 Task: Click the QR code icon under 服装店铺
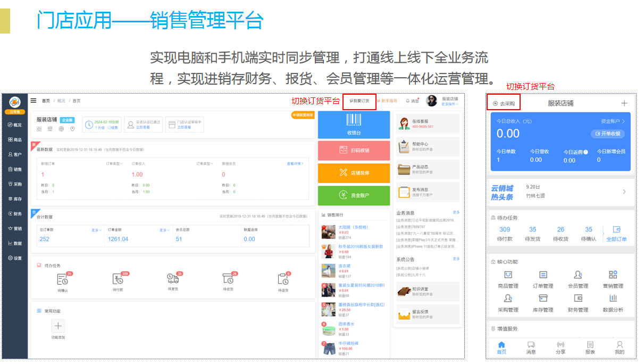[x=39, y=128]
